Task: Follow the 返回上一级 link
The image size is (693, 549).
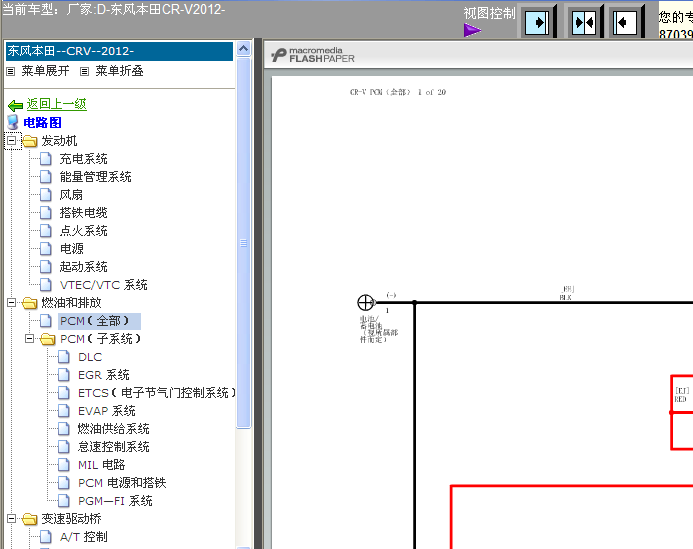Action: [57, 104]
